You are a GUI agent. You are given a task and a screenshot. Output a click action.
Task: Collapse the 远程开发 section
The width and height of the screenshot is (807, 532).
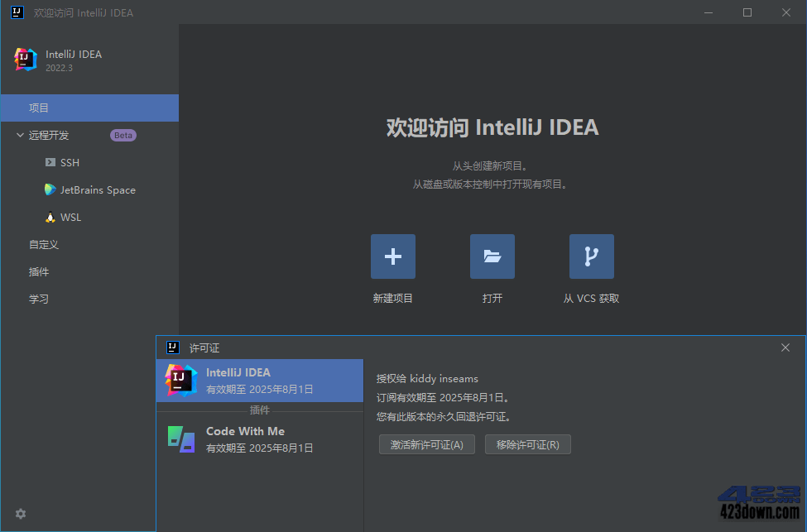tap(19, 135)
